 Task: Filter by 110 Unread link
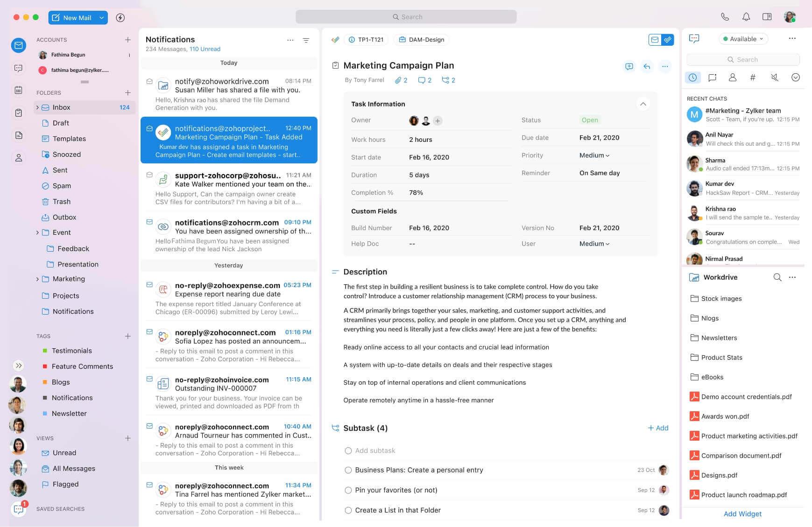click(x=205, y=49)
